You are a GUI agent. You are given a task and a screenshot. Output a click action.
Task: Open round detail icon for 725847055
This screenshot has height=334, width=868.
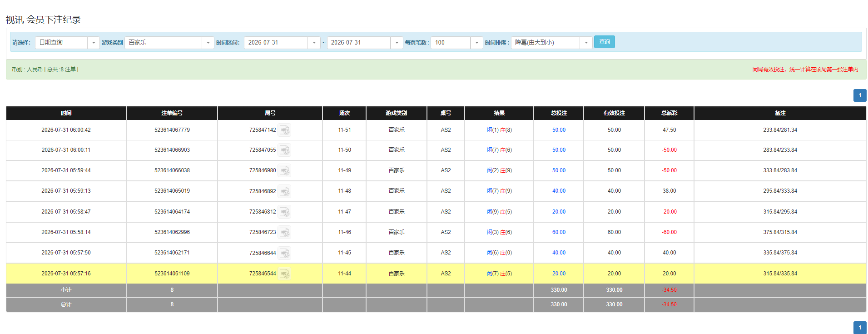285,150
